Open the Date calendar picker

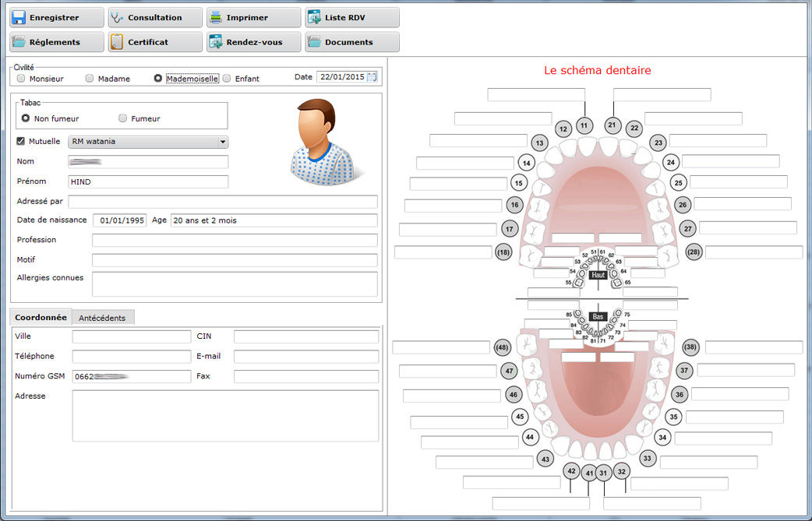pos(372,77)
